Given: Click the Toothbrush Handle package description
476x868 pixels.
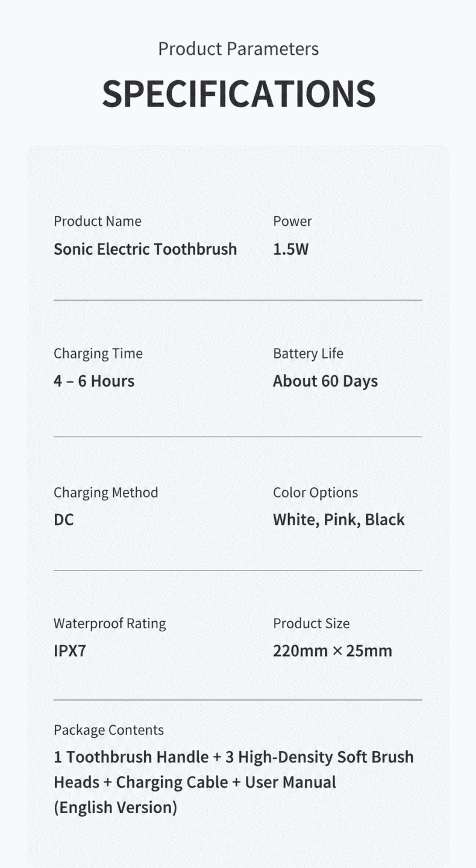Looking at the screenshot, I should [x=234, y=782].
